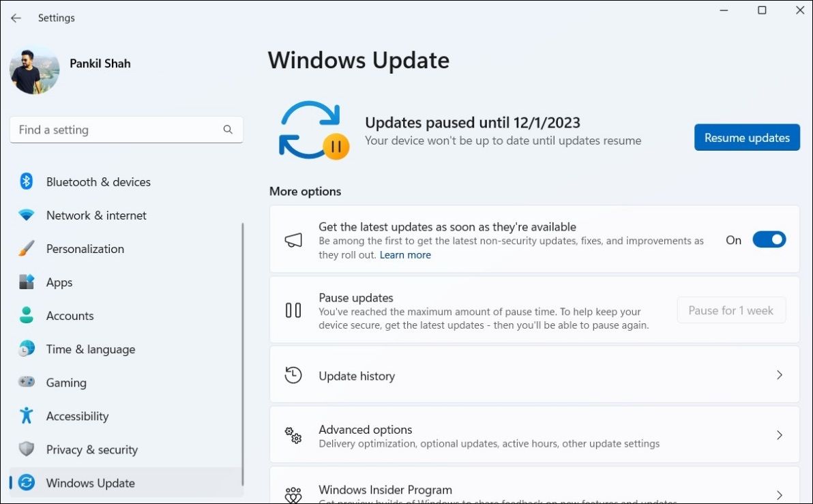This screenshot has width=813, height=504.
Task: Select the Network & internet globe icon
Action: (26, 215)
